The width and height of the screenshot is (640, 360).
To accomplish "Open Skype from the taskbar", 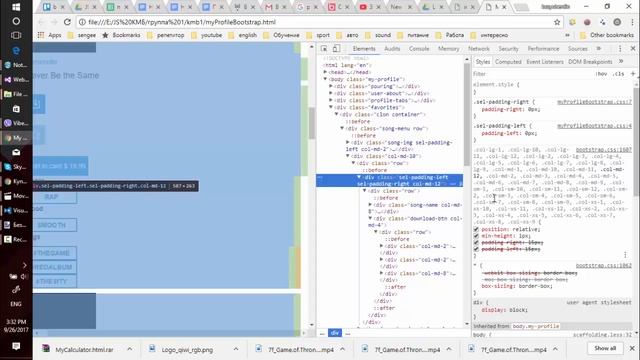I will tap(16, 167).
